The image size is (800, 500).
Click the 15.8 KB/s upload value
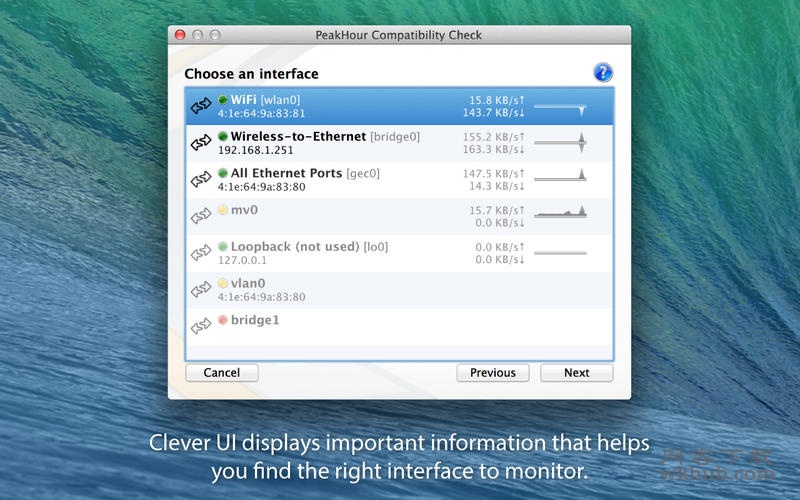pos(496,100)
